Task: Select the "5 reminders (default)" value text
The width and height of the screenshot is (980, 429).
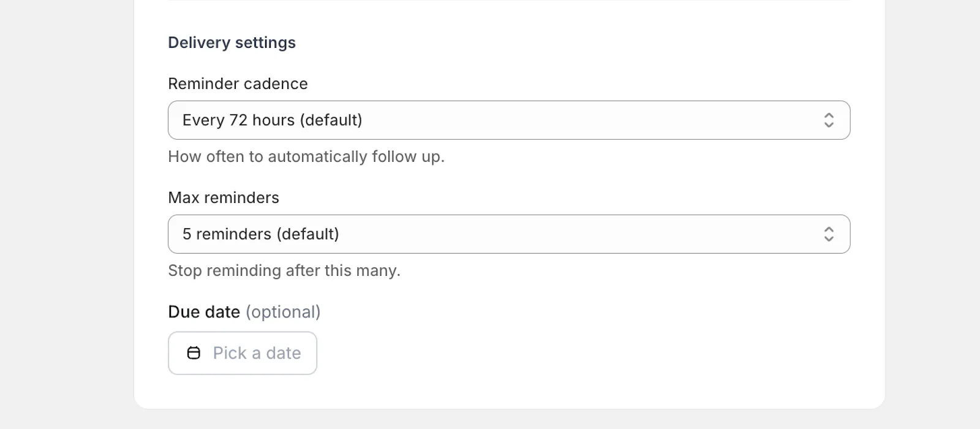Action: 261,234
